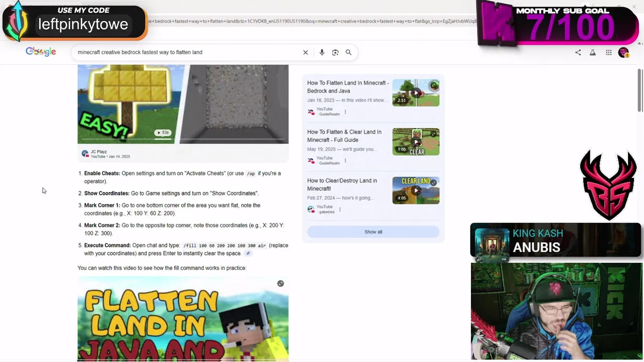This screenshot has width=644, height=362.
Task: Click 'Execute Command:' step heading
Action: pyautogui.click(x=107, y=246)
